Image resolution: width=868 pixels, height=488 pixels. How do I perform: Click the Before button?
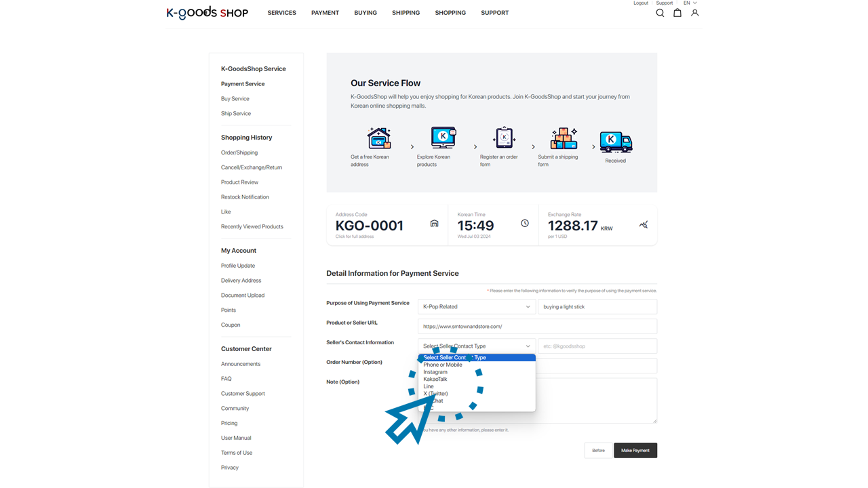(598, 451)
